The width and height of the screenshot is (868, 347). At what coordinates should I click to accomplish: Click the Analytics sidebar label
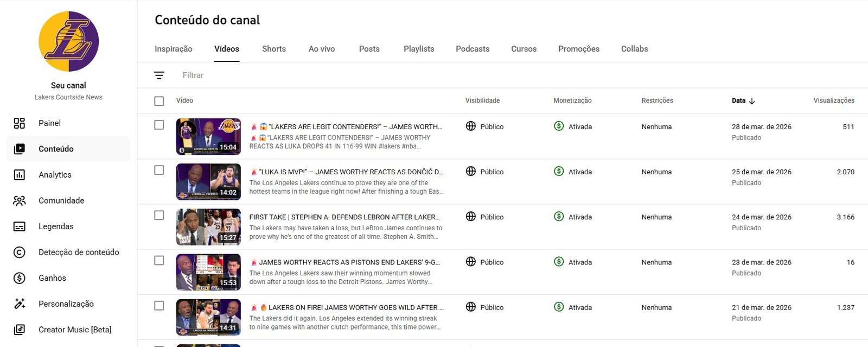55,175
